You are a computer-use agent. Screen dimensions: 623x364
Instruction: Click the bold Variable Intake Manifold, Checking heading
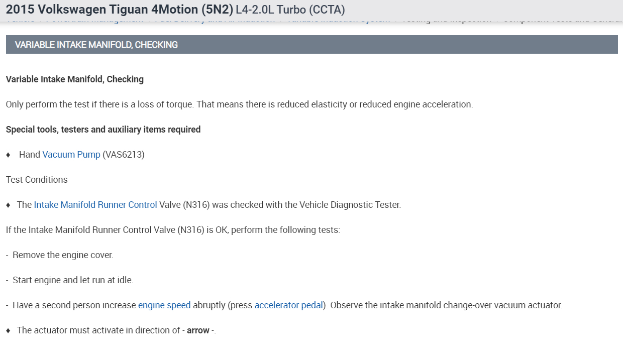[75, 79]
